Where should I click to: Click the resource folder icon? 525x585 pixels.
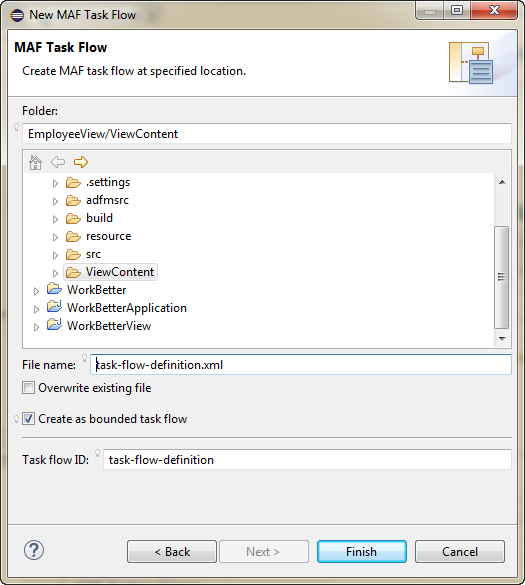(73, 236)
